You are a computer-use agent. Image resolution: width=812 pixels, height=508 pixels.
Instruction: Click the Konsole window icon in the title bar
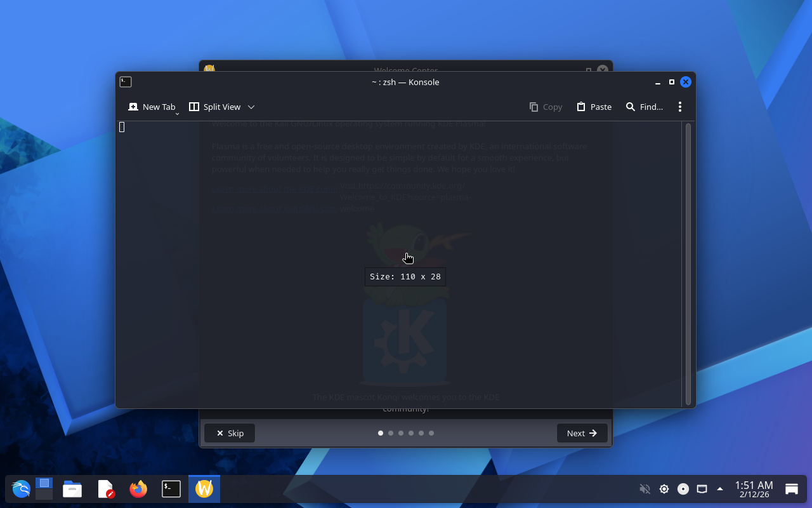[x=126, y=82]
